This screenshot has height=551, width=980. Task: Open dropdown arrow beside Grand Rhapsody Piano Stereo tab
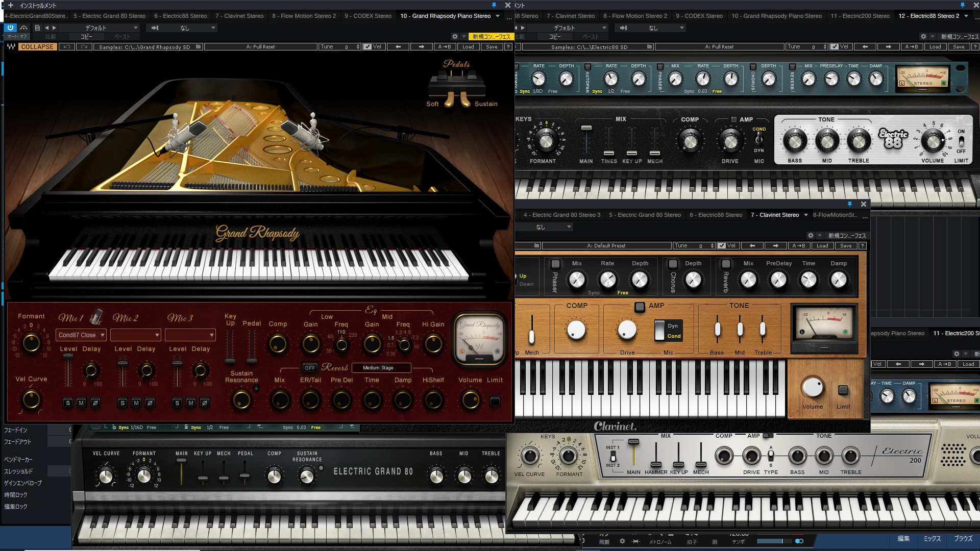(x=498, y=16)
